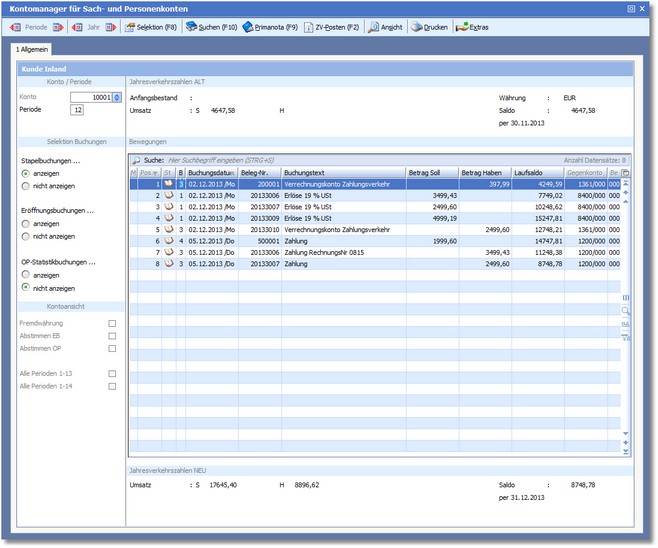The height and width of the screenshot is (548, 658).
Task: Select 'nicht anzeigen' under Stapelbuchungen
Action: pyautogui.click(x=25, y=187)
